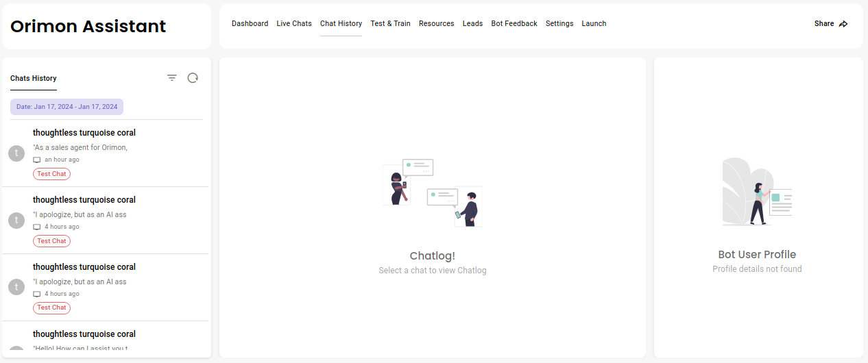Click the chatlog illustration in center panel
The image size is (868, 363).
click(x=432, y=193)
